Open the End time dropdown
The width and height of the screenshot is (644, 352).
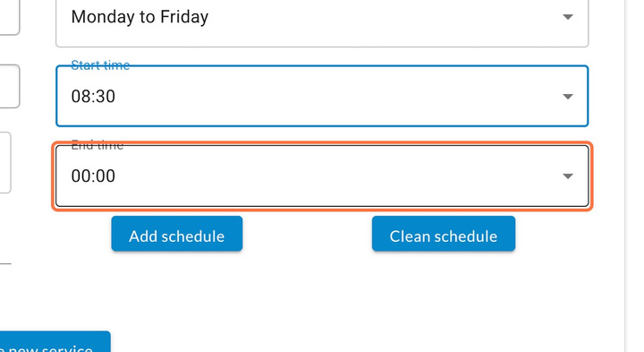click(x=322, y=176)
